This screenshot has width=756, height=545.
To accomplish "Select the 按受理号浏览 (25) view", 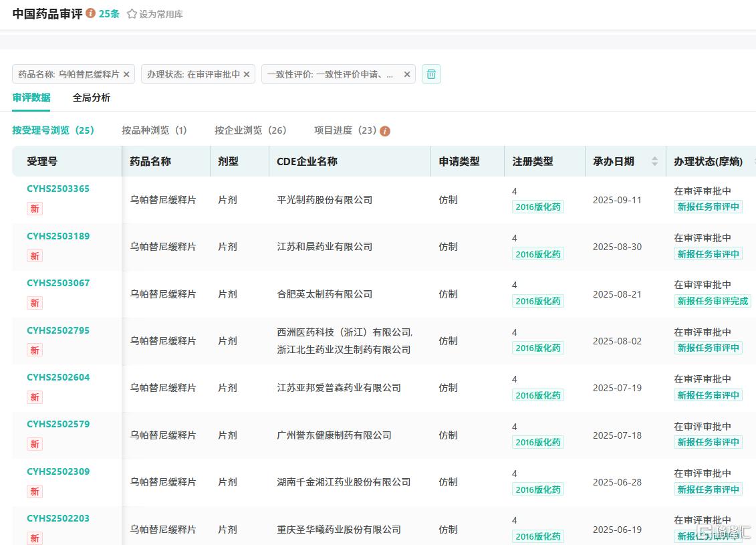I will (53, 130).
